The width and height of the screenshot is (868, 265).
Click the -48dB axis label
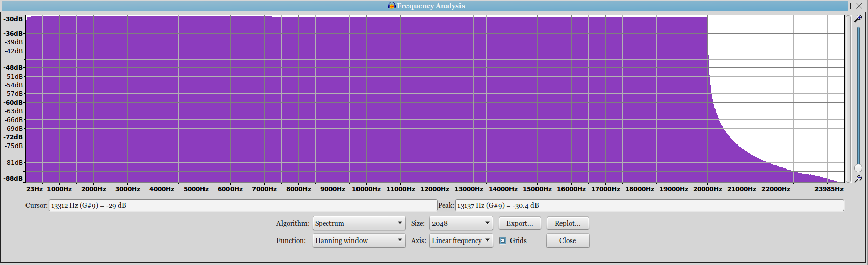click(x=13, y=67)
